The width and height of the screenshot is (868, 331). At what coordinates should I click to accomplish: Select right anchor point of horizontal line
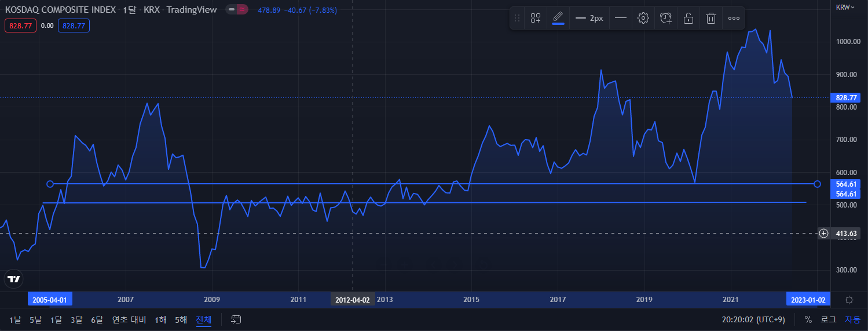point(817,184)
